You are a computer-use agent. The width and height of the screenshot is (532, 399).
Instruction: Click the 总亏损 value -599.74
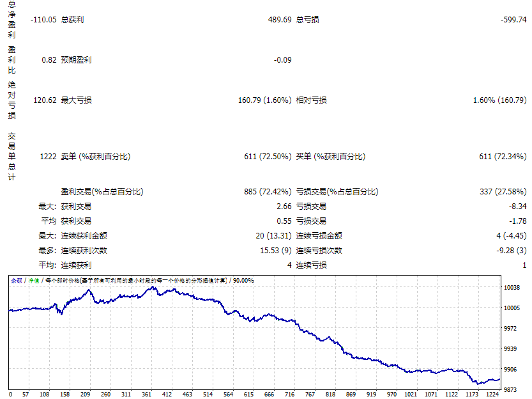point(514,19)
